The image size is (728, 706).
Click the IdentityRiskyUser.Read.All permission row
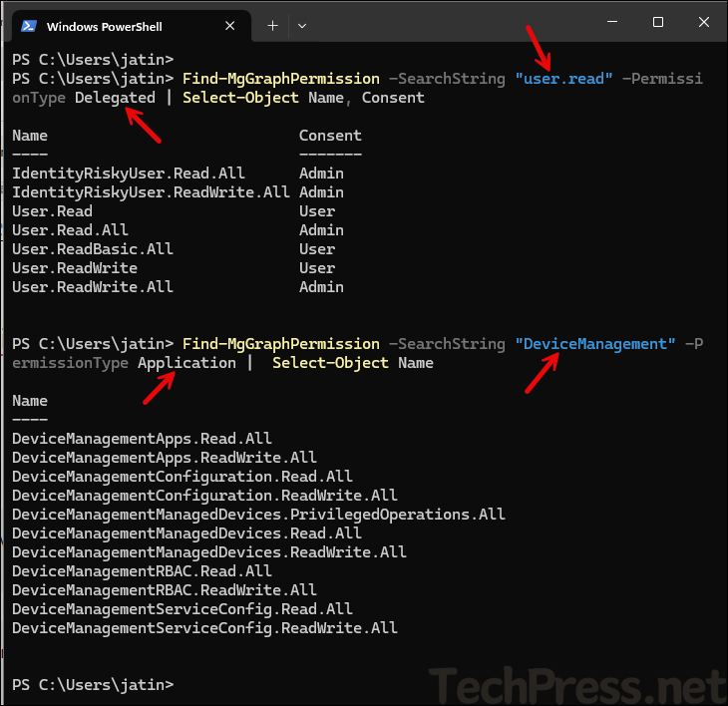click(x=129, y=174)
